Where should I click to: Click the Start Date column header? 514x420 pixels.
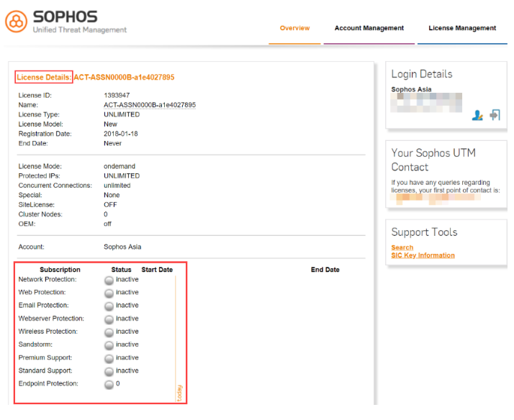157,270
